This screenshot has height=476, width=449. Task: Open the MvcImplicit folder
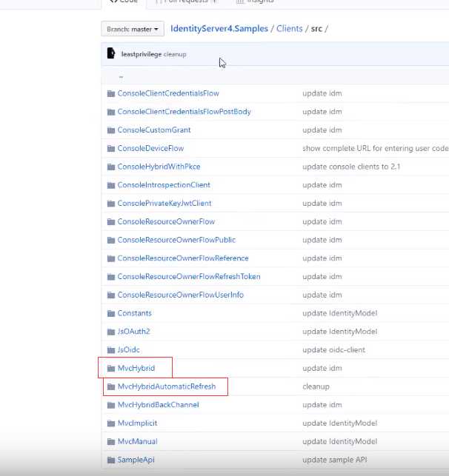[x=137, y=423]
